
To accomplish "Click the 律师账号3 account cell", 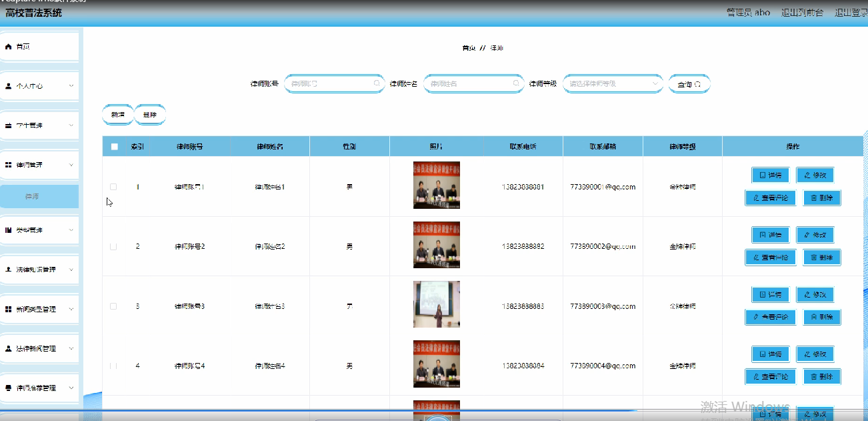I will coord(189,306).
